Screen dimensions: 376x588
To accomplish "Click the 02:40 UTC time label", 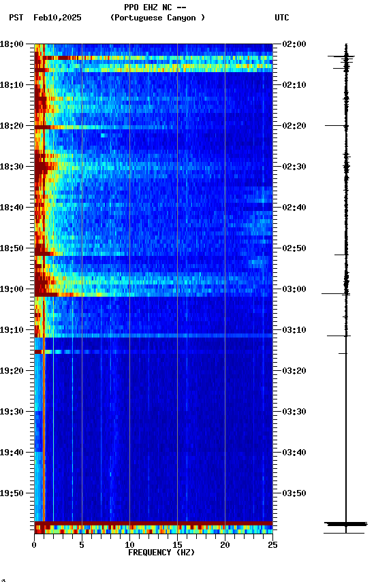I will pyautogui.click(x=294, y=208).
